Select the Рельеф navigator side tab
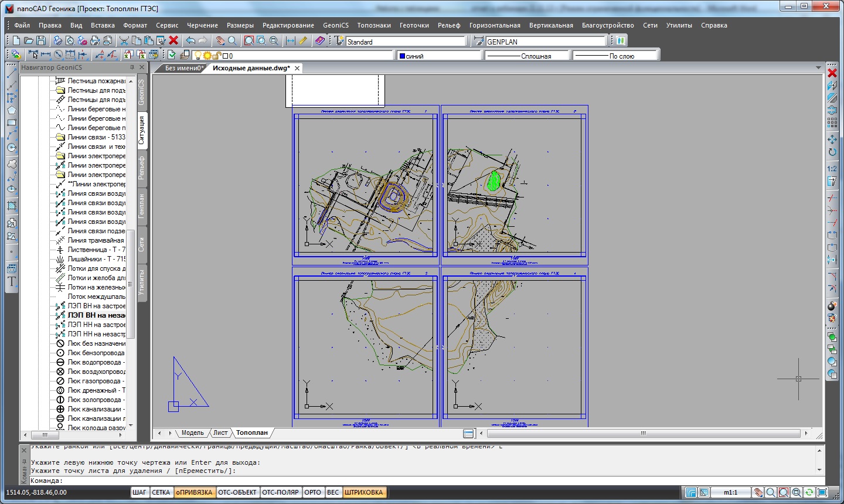 [141, 168]
